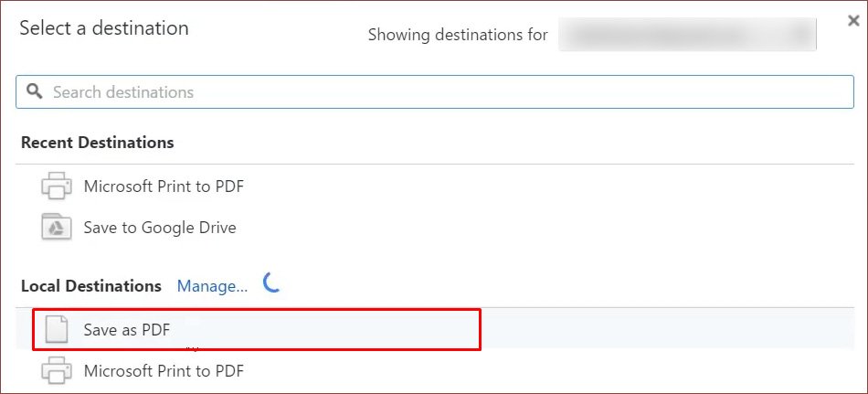Click the Google Drive folder icon
Viewport: 868px width, 394px height.
pyautogui.click(x=57, y=228)
